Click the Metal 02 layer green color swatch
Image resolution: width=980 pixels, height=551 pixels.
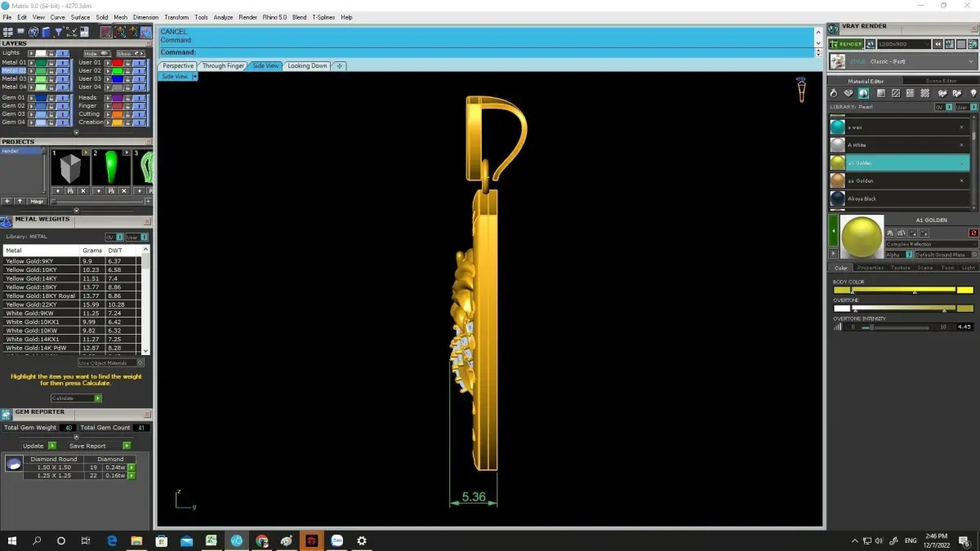pos(41,71)
